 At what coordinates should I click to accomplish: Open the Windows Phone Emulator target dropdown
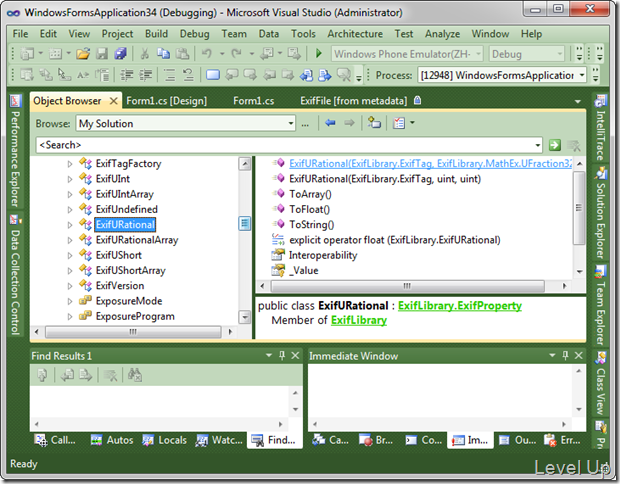478,53
